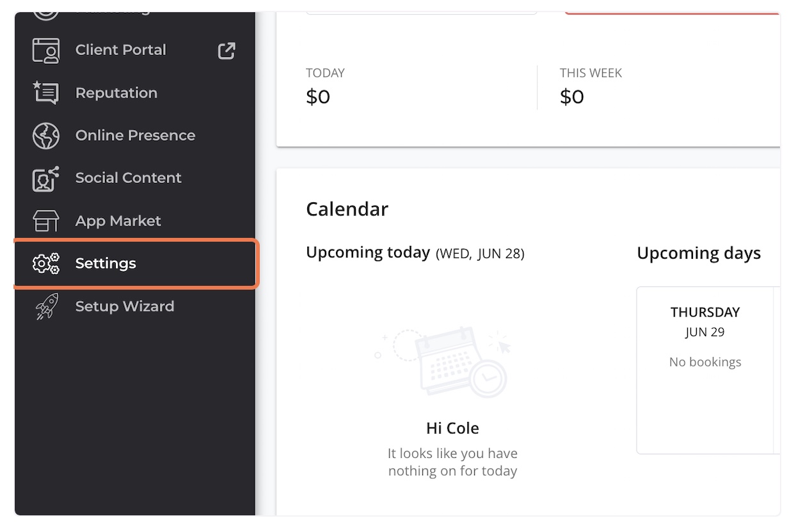Click the Settings gears icon
Viewport: 796px width, 532px height.
(45, 263)
